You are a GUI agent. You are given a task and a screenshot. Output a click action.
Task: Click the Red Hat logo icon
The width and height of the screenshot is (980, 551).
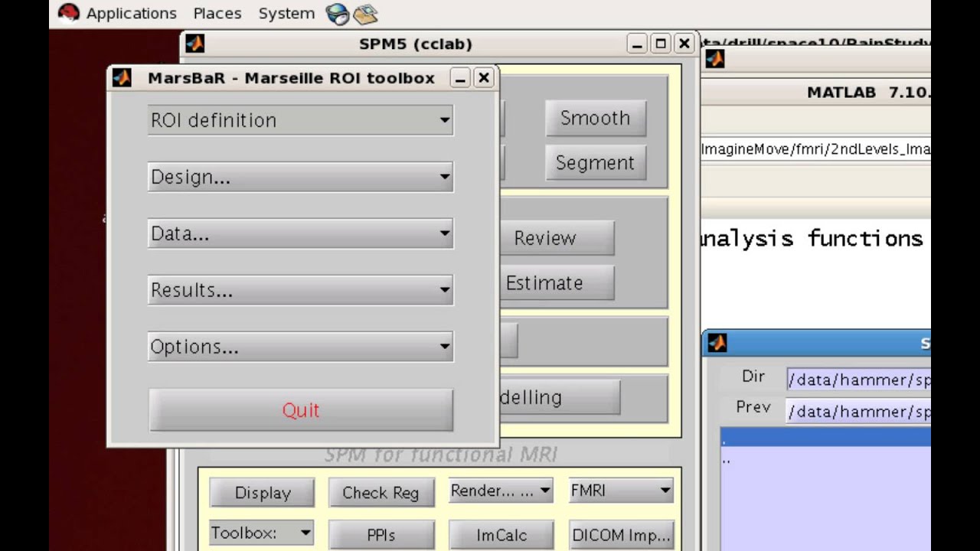pyautogui.click(x=69, y=13)
